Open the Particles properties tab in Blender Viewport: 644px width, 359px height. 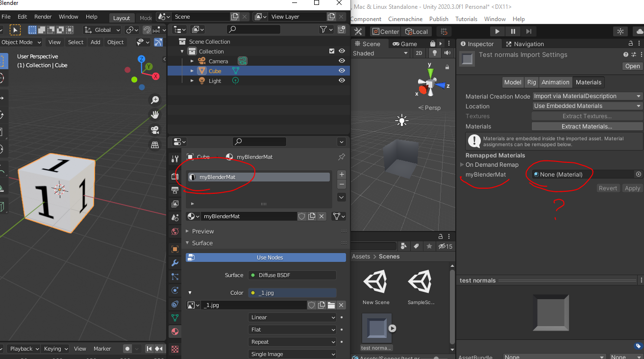(175, 277)
